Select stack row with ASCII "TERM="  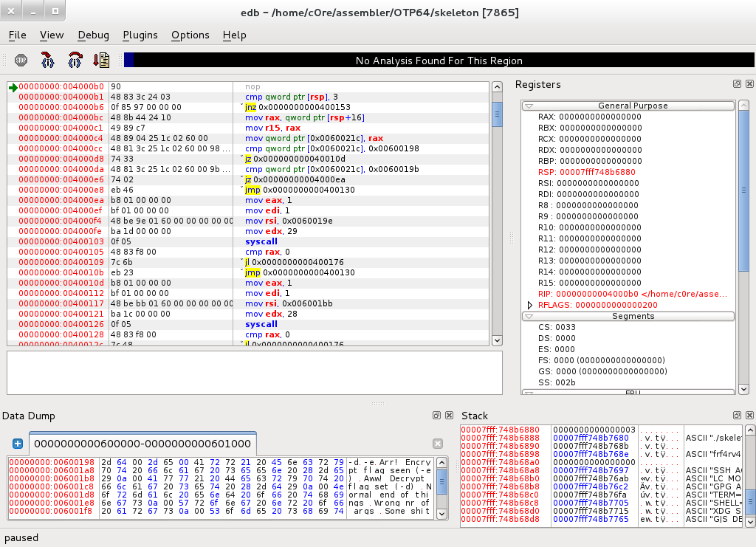[x=601, y=495]
